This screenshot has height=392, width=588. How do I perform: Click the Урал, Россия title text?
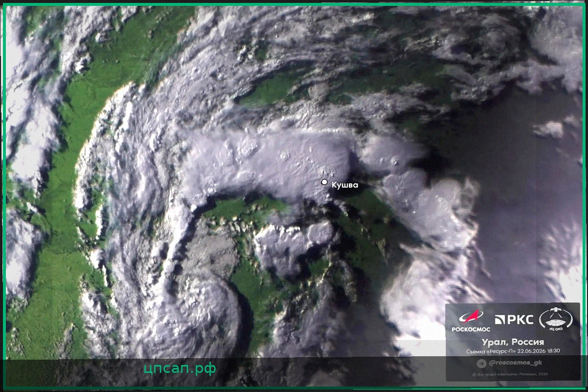(x=513, y=342)
